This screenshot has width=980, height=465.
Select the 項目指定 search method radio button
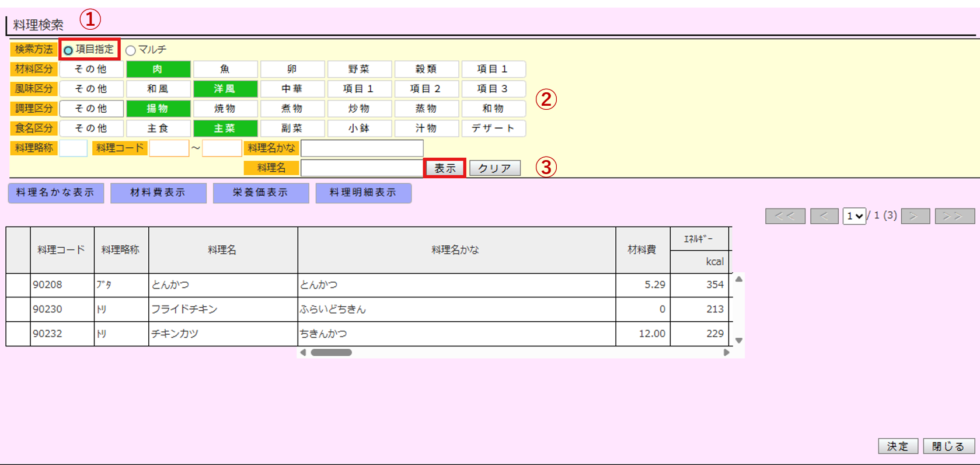pyautogui.click(x=68, y=50)
